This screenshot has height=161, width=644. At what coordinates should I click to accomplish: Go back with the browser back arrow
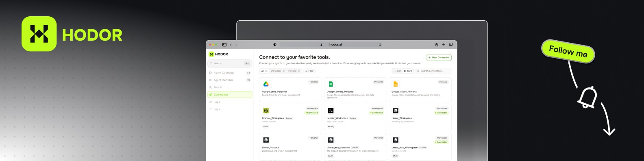click(x=231, y=45)
